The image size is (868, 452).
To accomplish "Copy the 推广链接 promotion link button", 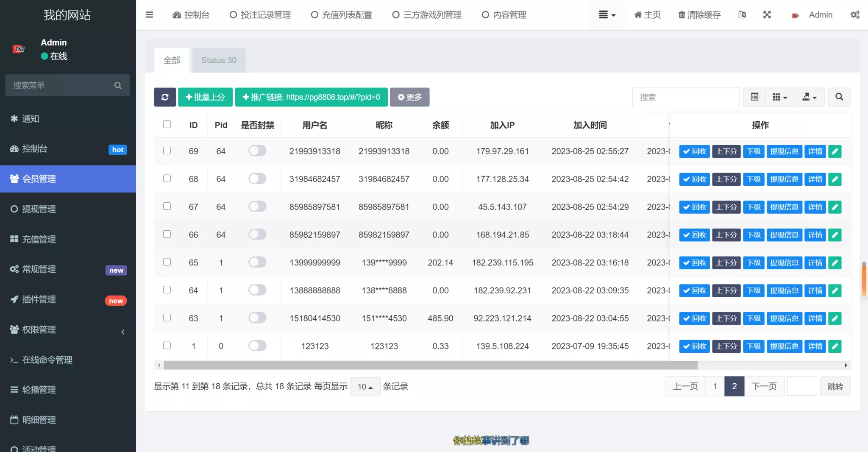I will coord(311,97).
